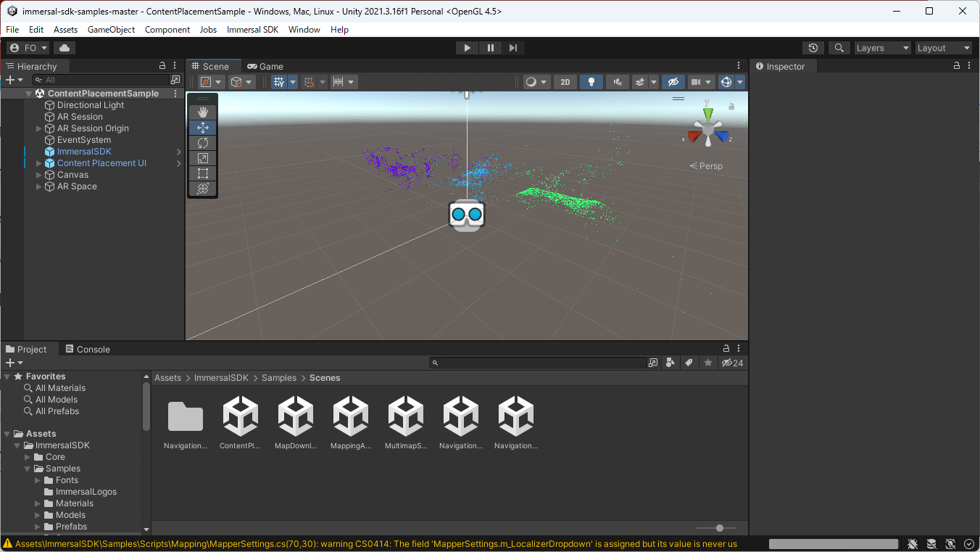Open the Undo History icon
Viewport: 980px width, 552px height.
pyautogui.click(x=813, y=48)
